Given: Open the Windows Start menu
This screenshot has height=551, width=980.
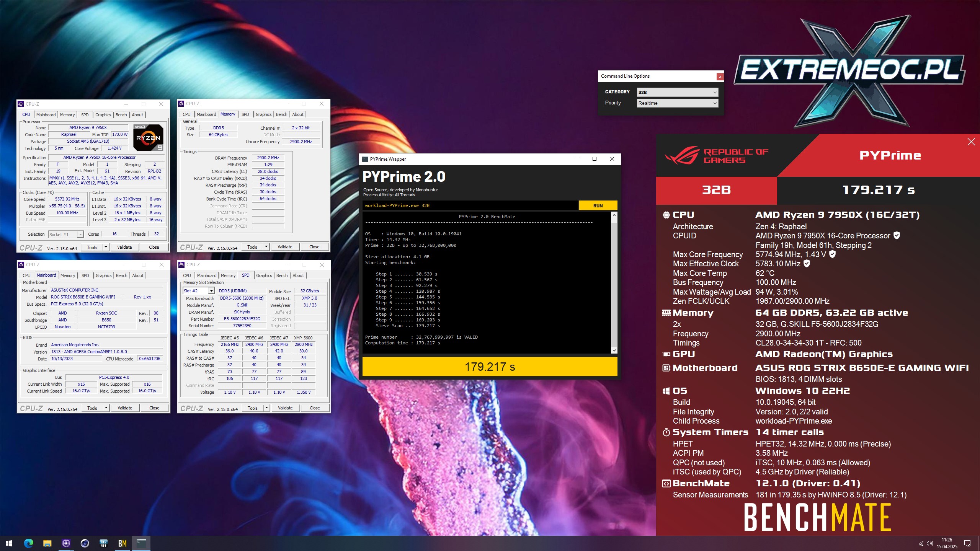Looking at the screenshot, I should click(9, 543).
